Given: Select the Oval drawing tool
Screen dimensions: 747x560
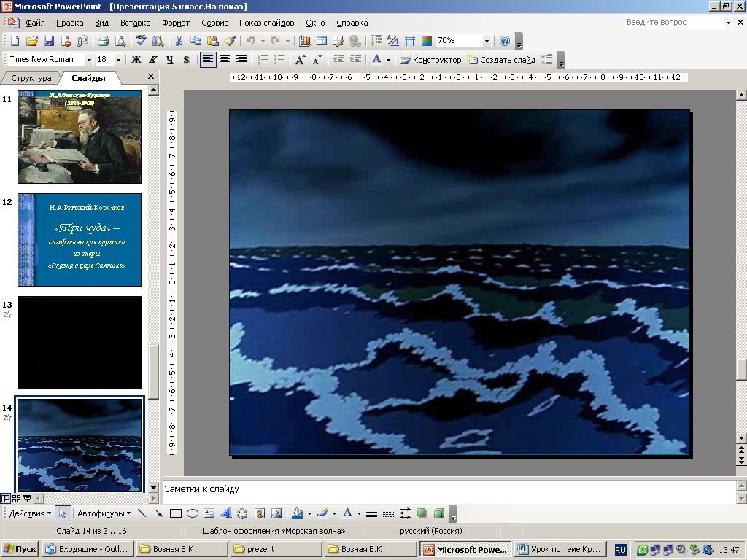Looking at the screenshot, I should pos(193,513).
